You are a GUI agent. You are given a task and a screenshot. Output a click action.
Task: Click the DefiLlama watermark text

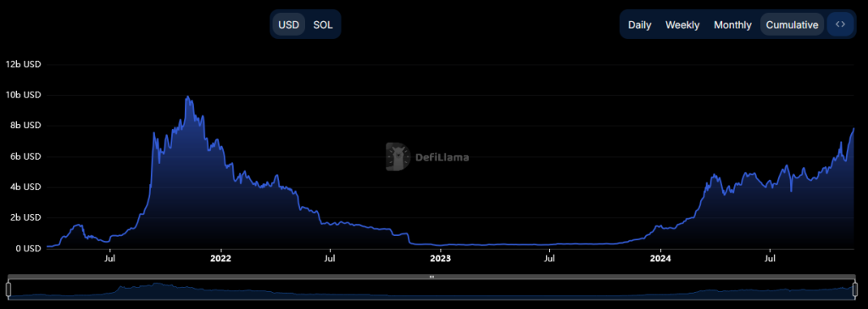point(442,158)
